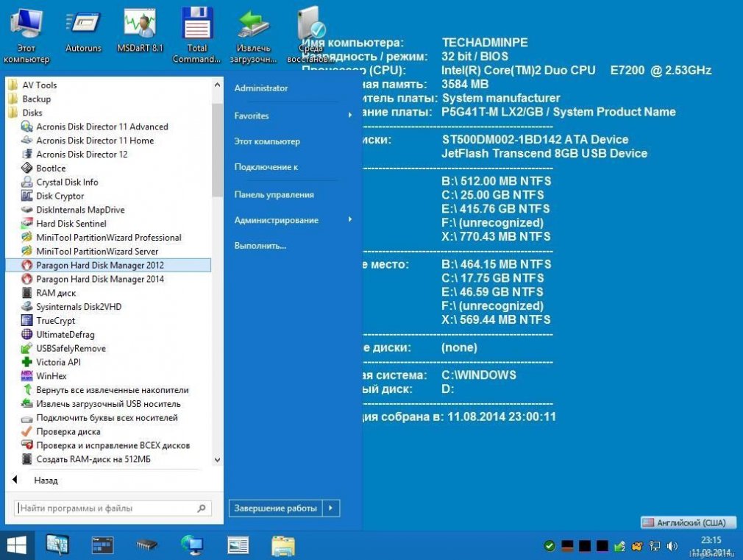Open the AV Tools folder
The width and height of the screenshot is (743, 560).
tap(39, 85)
